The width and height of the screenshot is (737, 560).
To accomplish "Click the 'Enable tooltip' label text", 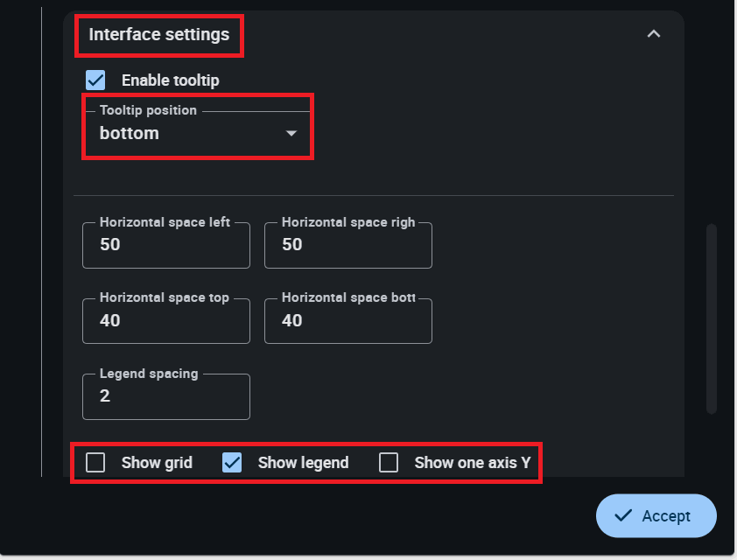I will [x=170, y=80].
